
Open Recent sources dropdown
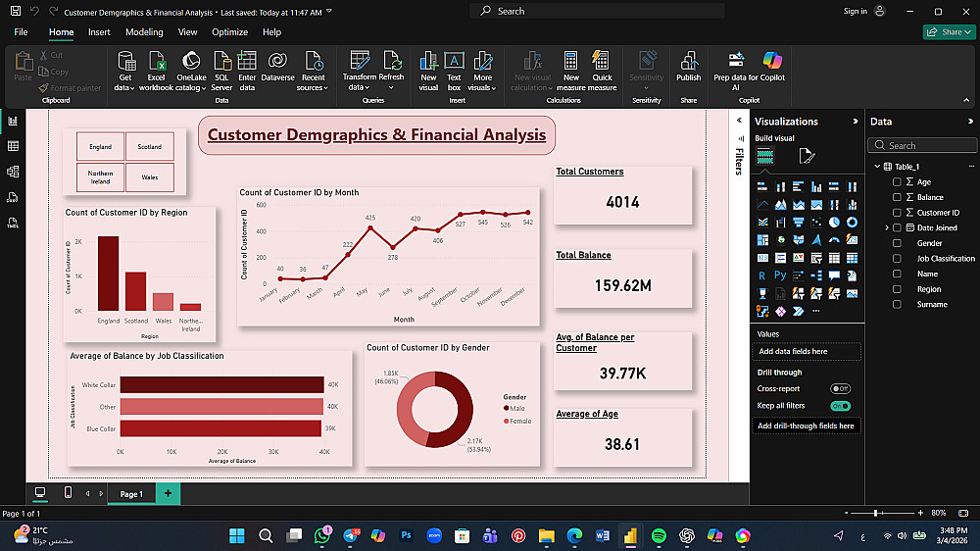[x=313, y=72]
